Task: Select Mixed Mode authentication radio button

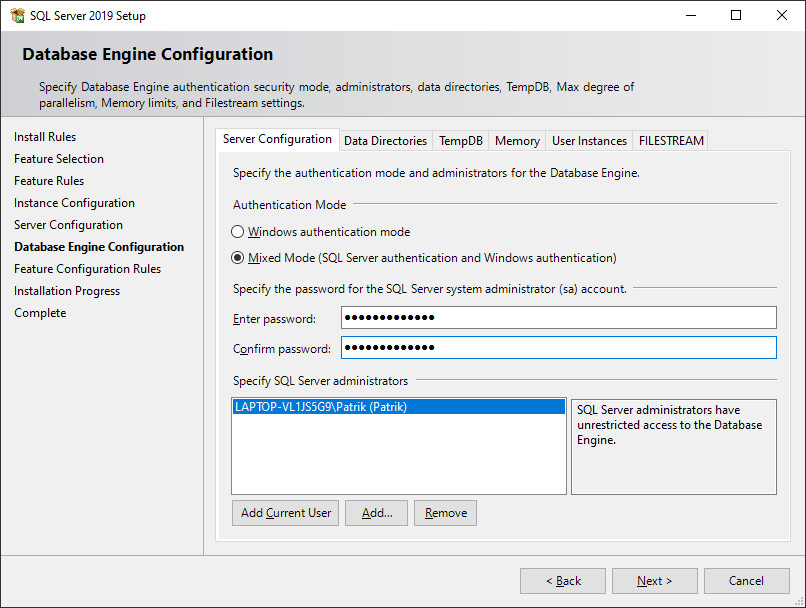Action: (237, 257)
